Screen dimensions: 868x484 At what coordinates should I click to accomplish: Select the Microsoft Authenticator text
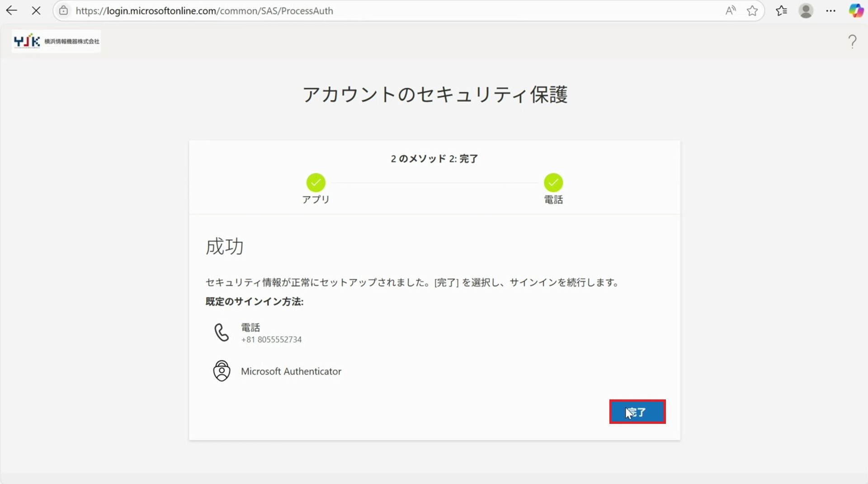(291, 371)
